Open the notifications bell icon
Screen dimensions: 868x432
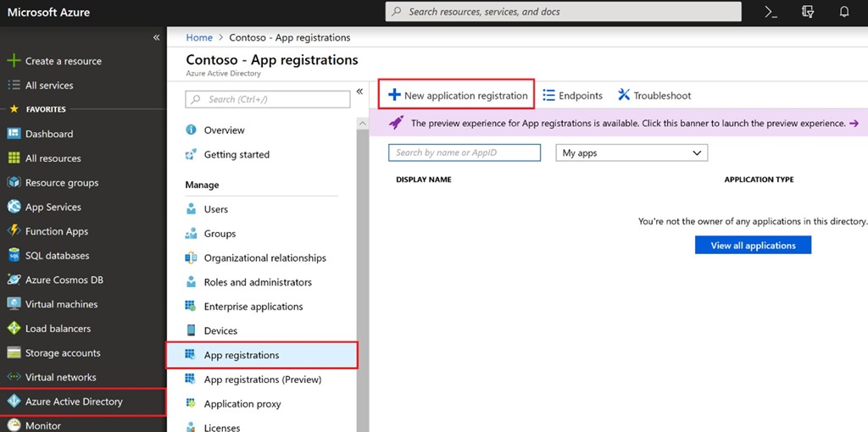tap(844, 12)
